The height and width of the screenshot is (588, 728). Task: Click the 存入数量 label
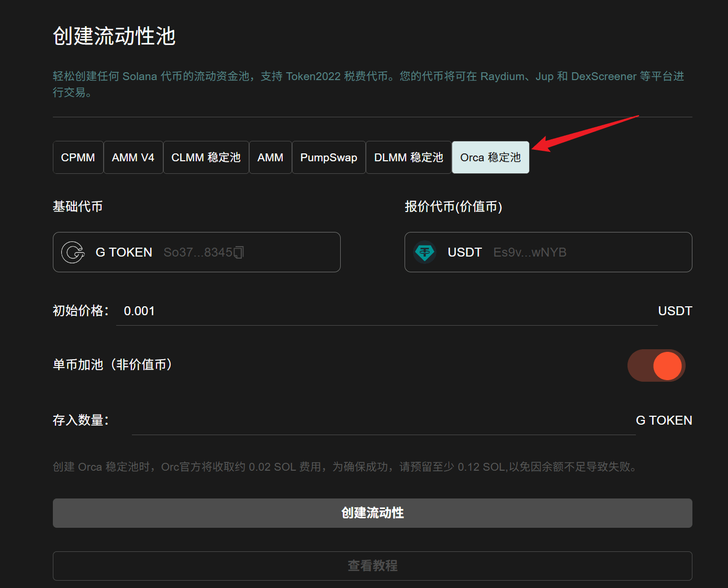[x=80, y=420]
